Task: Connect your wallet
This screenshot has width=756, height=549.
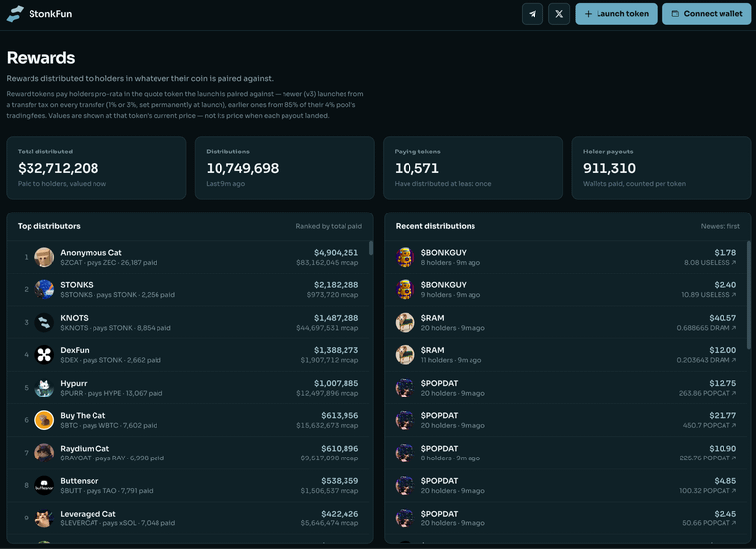Action: tap(707, 14)
